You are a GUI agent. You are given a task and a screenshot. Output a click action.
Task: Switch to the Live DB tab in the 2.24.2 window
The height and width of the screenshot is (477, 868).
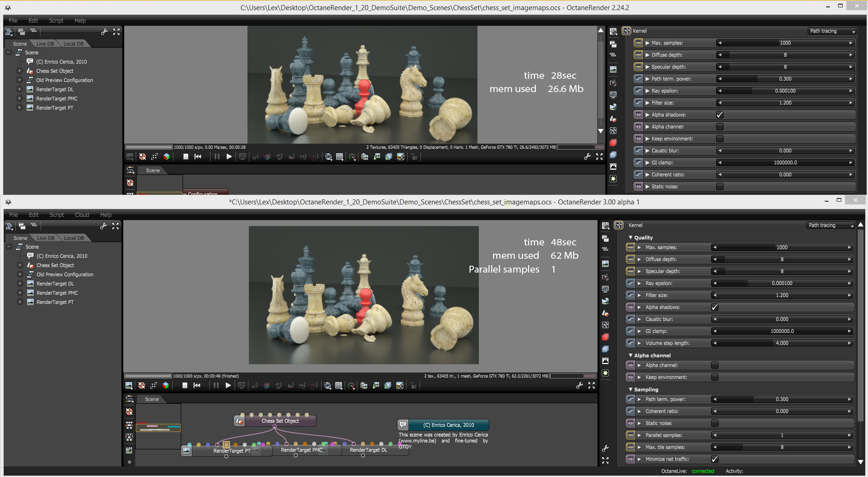coord(45,44)
